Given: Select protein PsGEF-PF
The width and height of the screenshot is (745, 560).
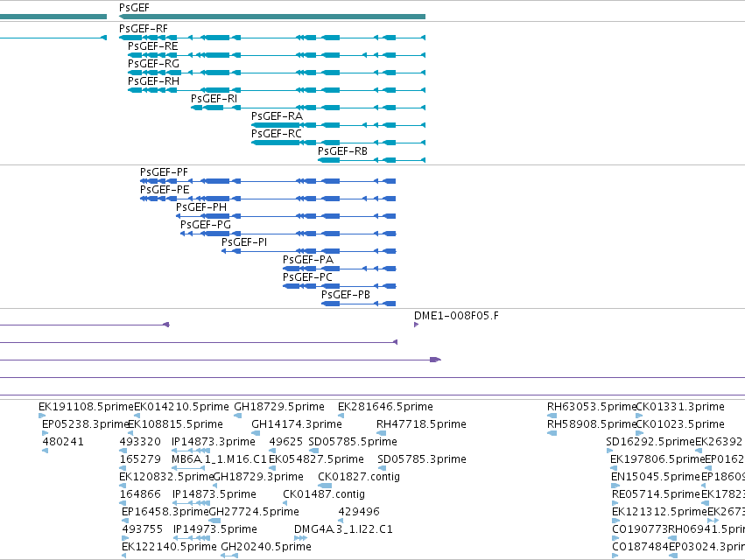Looking at the screenshot, I should tap(164, 172).
